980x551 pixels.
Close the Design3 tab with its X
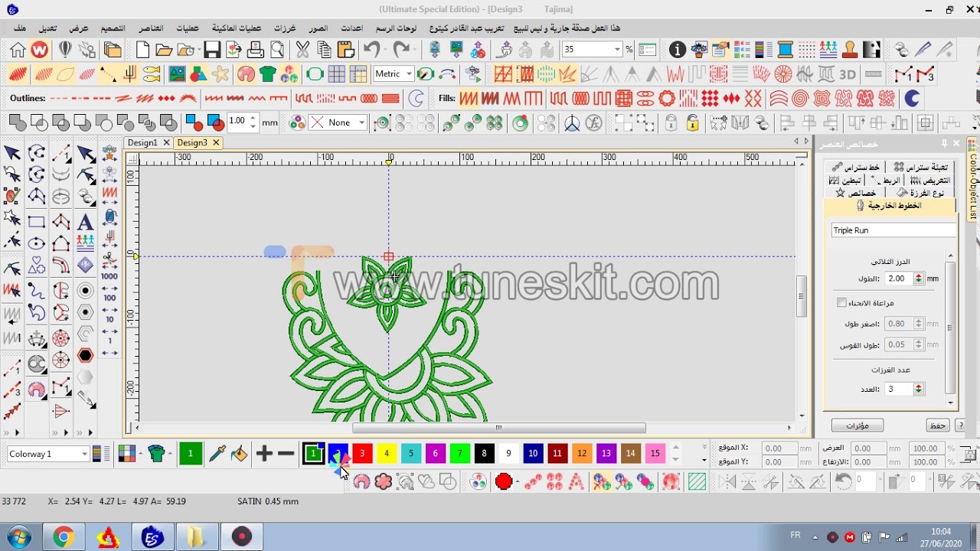tap(216, 143)
